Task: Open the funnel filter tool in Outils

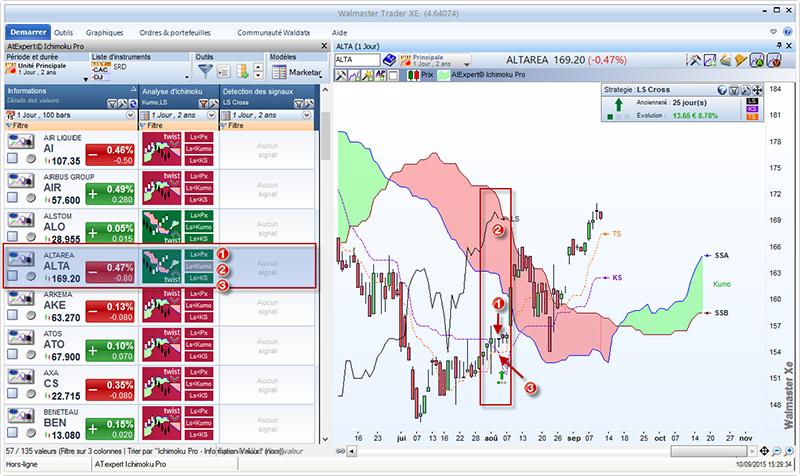Action: (x=205, y=71)
